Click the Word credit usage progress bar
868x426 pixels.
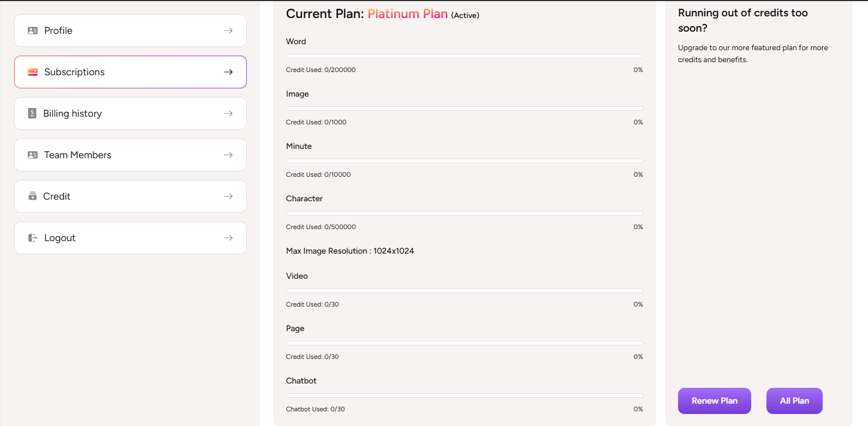click(x=464, y=56)
